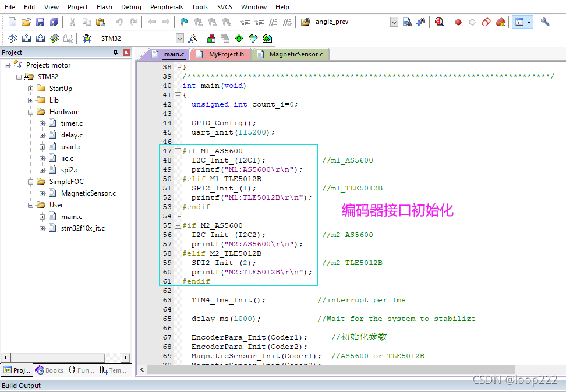Open Manage Run-Time Environment green diamond icon

coord(239,38)
